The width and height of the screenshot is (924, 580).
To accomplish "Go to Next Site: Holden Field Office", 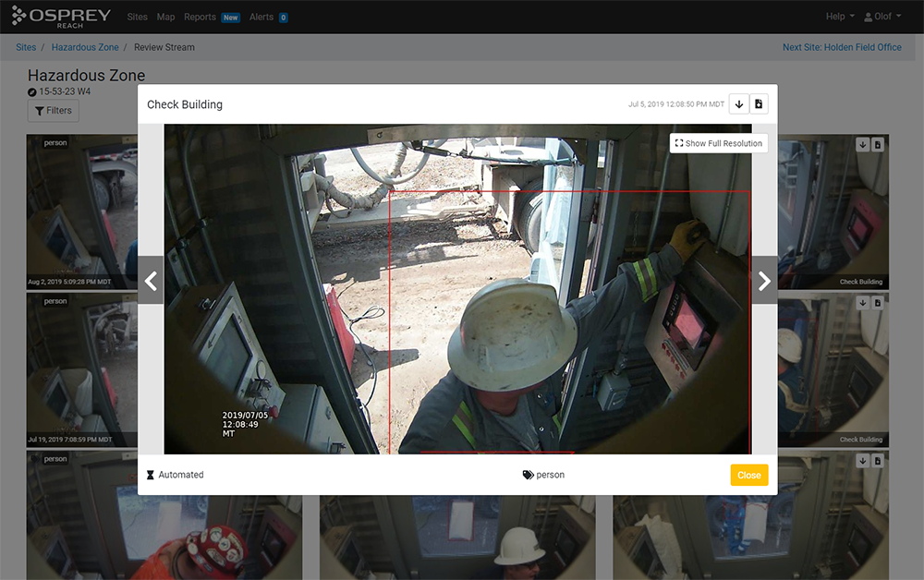I will pyautogui.click(x=842, y=47).
